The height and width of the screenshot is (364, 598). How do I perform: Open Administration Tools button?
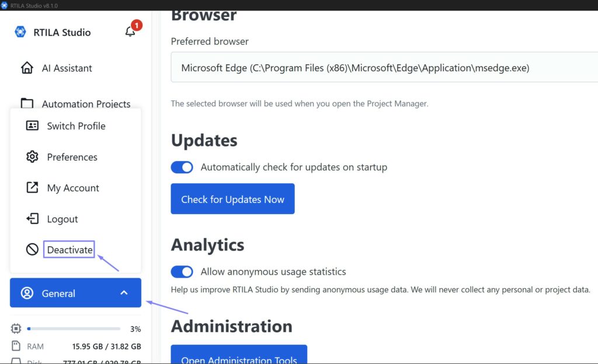238,356
